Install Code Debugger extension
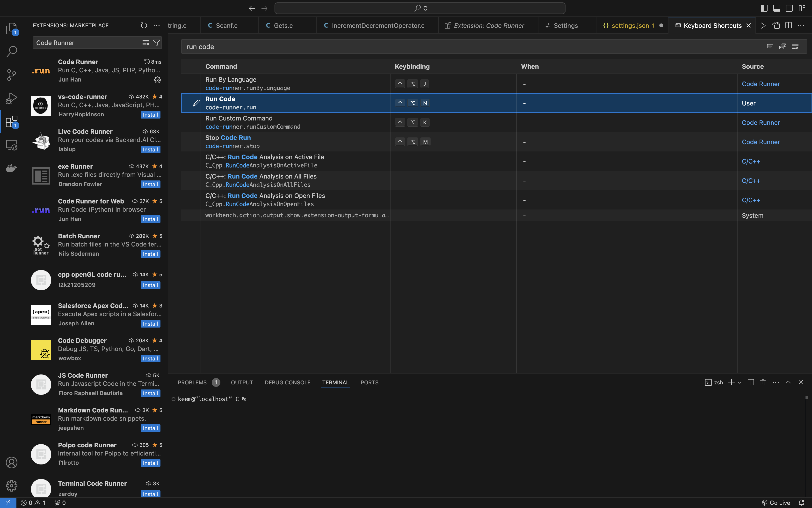This screenshot has width=812, height=508. coord(150,359)
